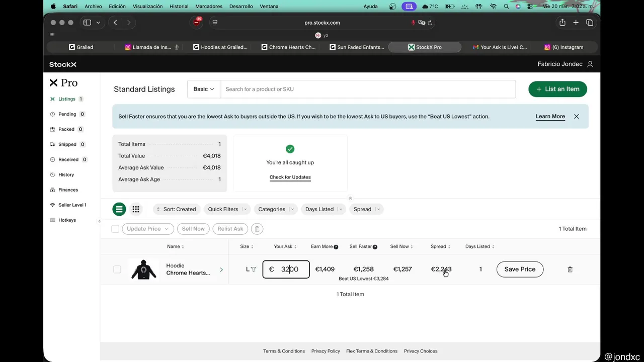Open the Terms & Conditions footer link
This screenshot has height=362, width=644.
click(x=284, y=351)
